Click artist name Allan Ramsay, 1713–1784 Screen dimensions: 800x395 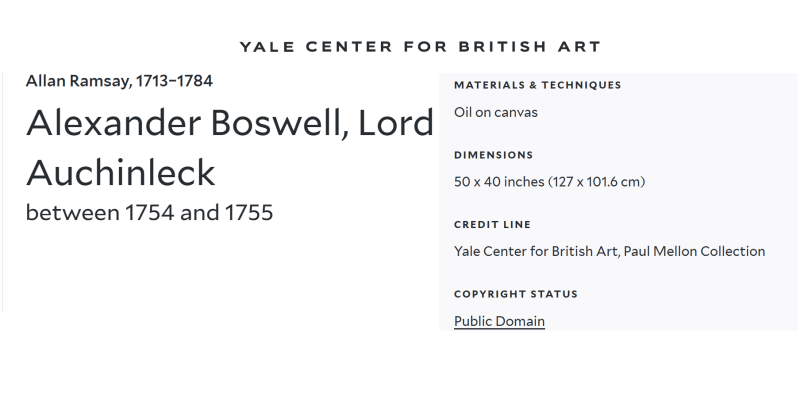[x=119, y=81]
